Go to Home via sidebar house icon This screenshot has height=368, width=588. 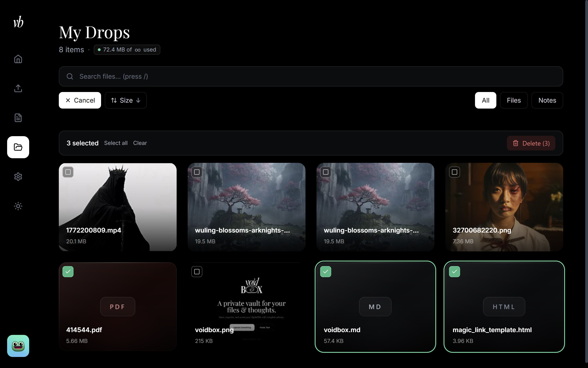[18, 59]
